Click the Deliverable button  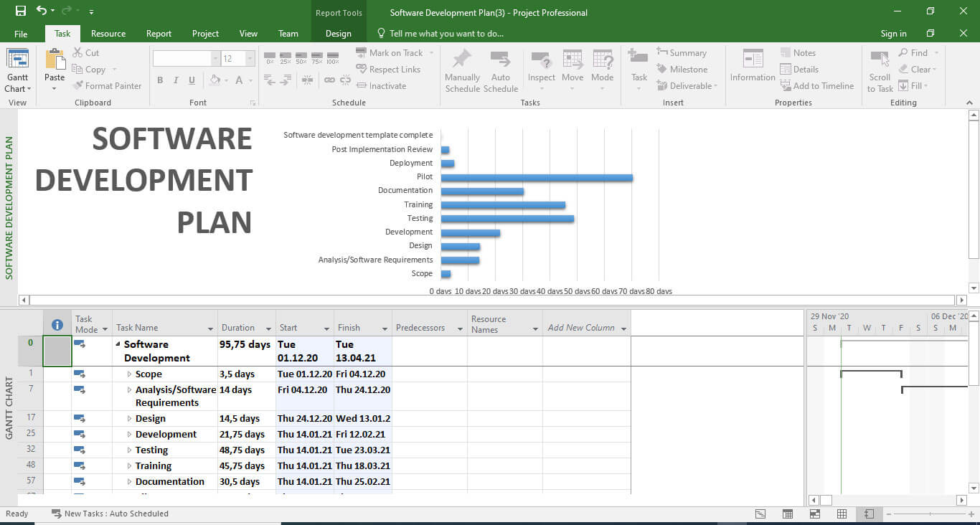point(687,86)
